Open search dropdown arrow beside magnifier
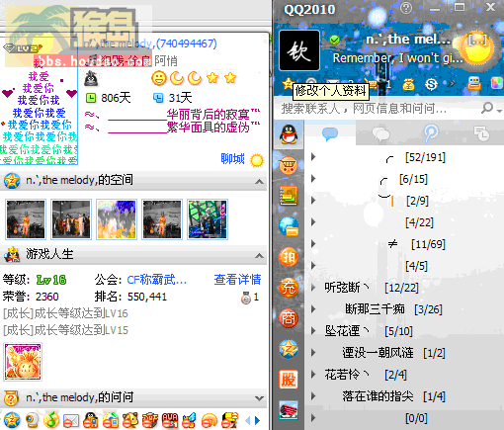Viewport: 504px width, 430px height. [499, 111]
